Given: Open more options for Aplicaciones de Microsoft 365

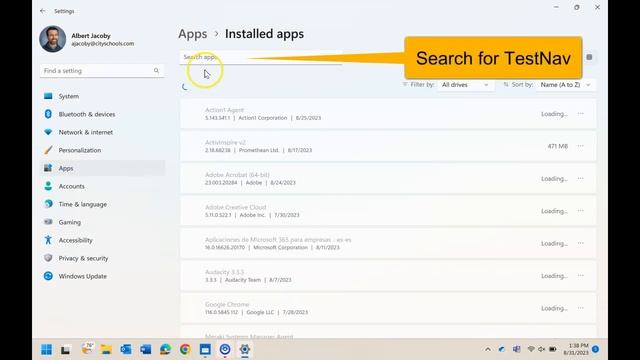Looking at the screenshot, I should pyautogui.click(x=580, y=243).
